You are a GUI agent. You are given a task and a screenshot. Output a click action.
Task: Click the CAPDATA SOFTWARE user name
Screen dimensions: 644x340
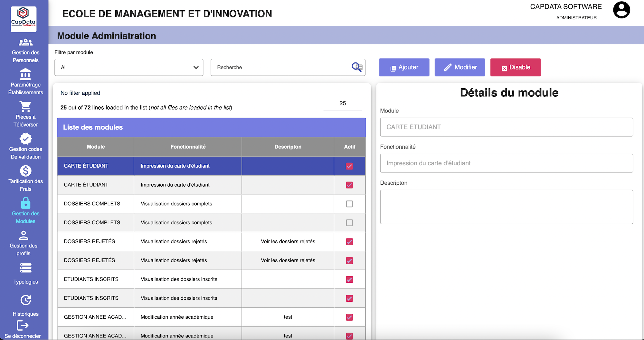566,6
